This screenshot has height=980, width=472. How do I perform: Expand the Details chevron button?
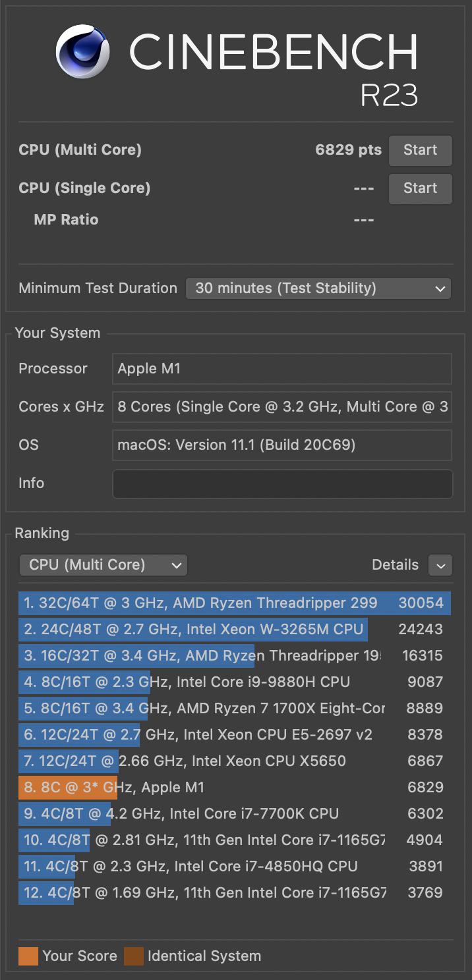click(440, 565)
